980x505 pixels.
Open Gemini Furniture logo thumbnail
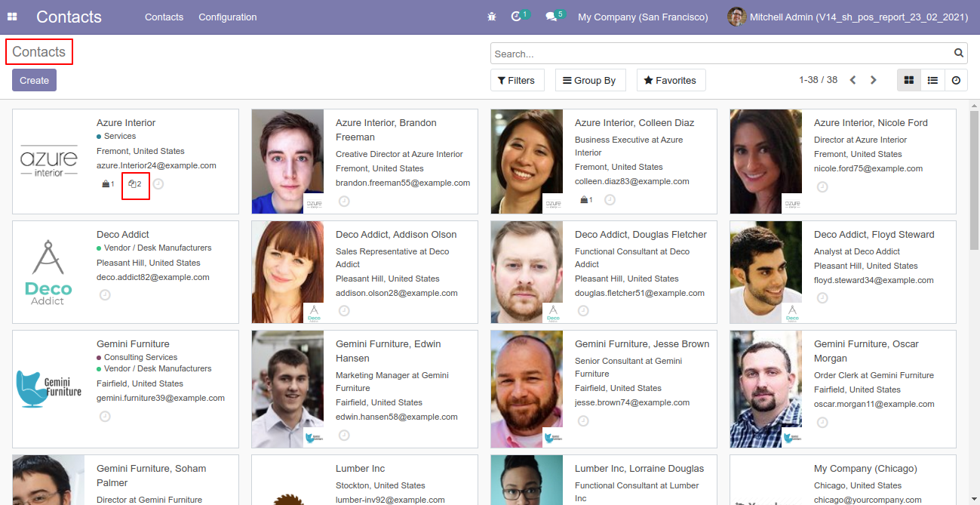tap(49, 389)
